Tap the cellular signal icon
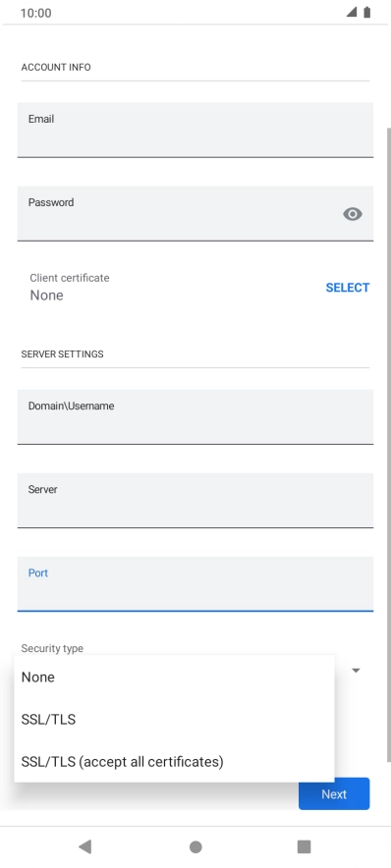 point(352,12)
